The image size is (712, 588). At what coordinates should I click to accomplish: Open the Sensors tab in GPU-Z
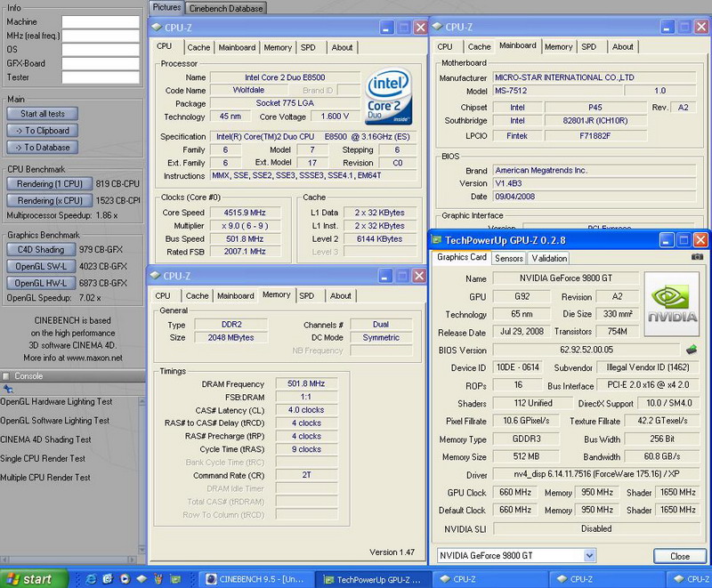coord(509,258)
